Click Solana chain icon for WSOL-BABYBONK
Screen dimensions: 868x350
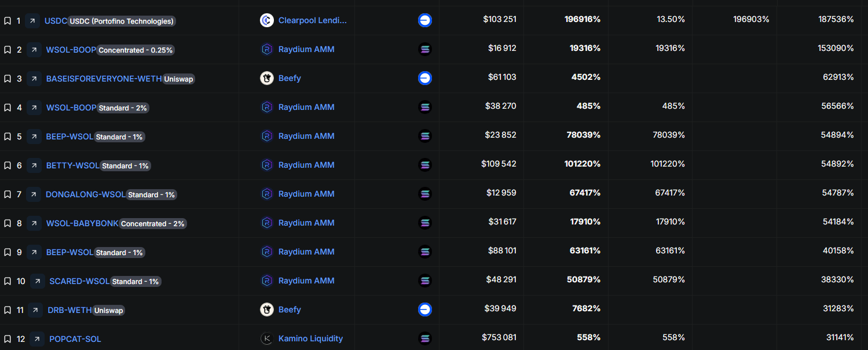coord(425,223)
